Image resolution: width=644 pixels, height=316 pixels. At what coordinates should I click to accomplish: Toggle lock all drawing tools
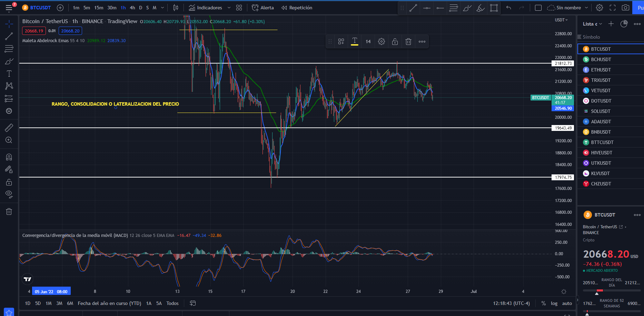pos(9,182)
